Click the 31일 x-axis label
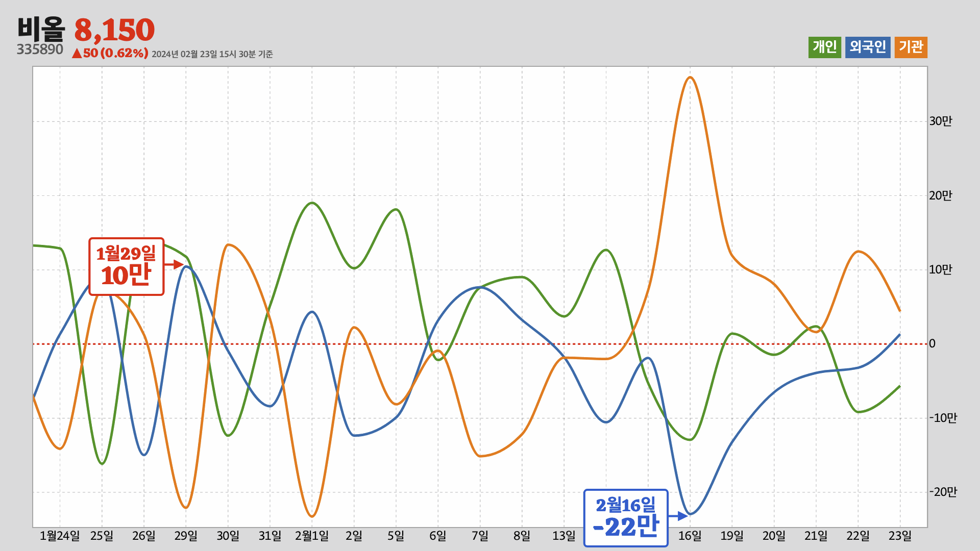 [x=270, y=536]
